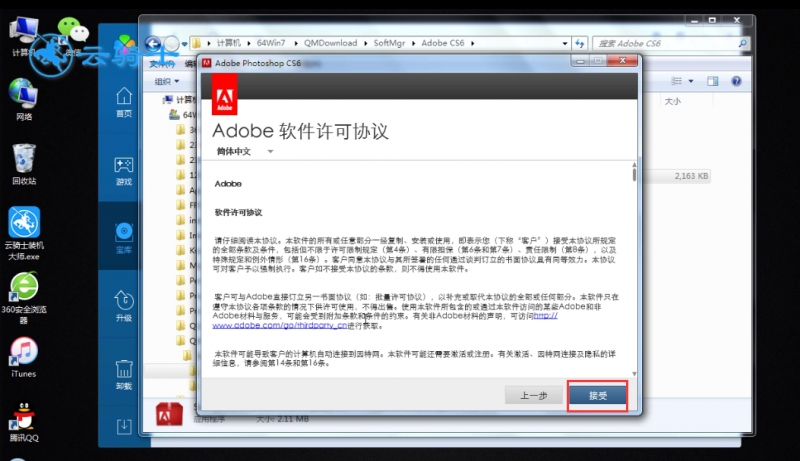Click the magnifier icon in the Explorer search box
Viewport: 800px width, 461px height.
pyautogui.click(x=743, y=43)
